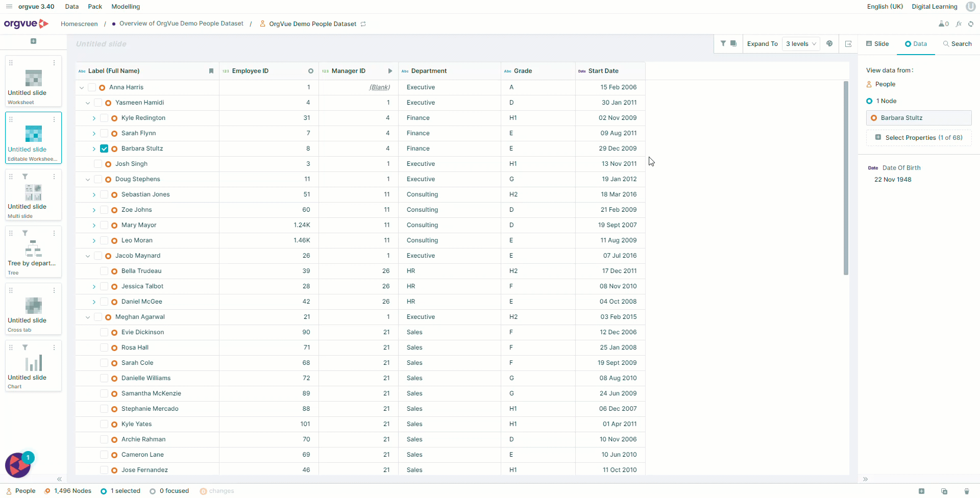The image size is (980, 498).
Task: Click the flask icon showing 0
Action: coord(944,24)
